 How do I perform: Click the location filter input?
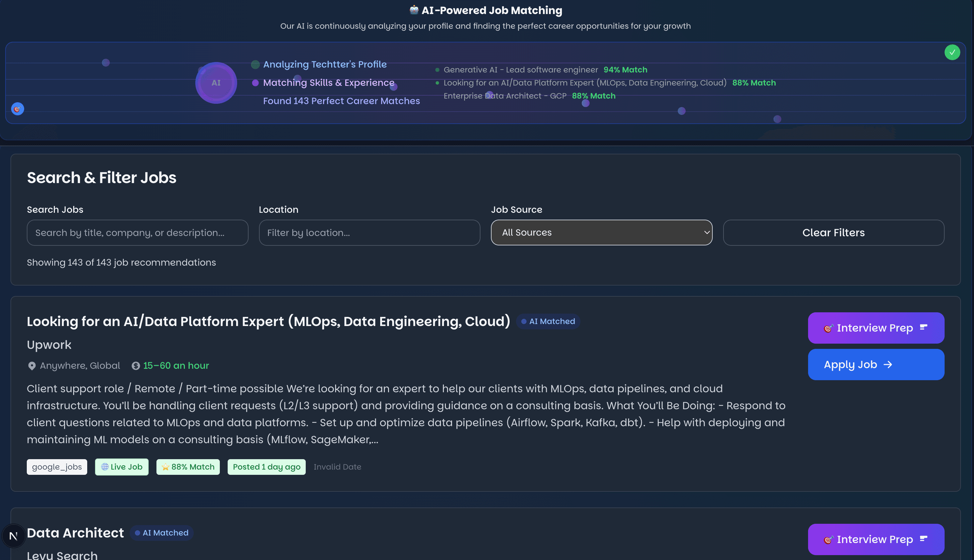coord(369,232)
